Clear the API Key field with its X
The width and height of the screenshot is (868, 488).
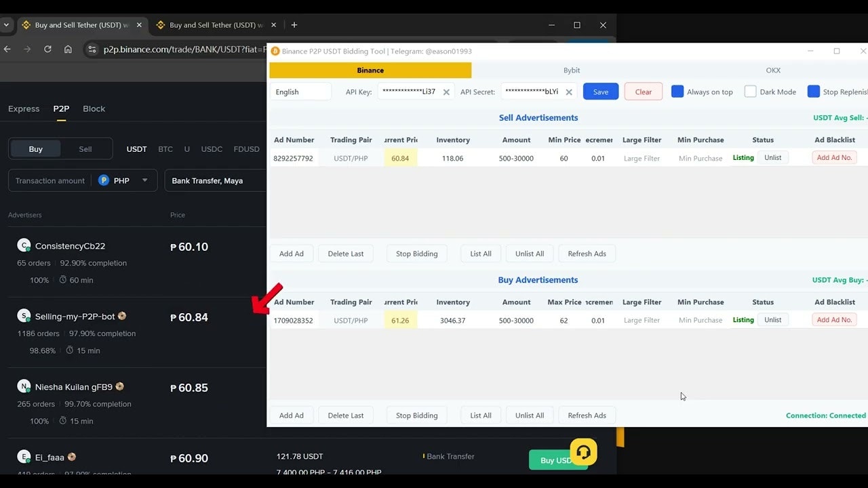446,92
